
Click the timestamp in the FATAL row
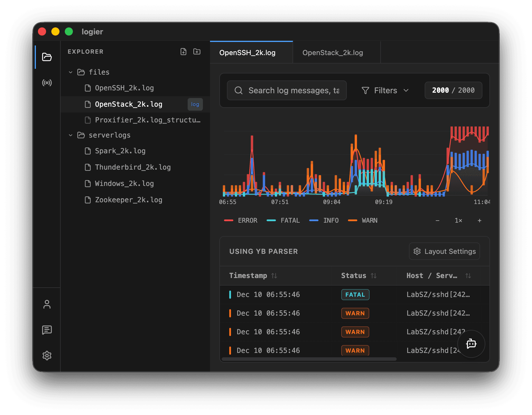(268, 295)
